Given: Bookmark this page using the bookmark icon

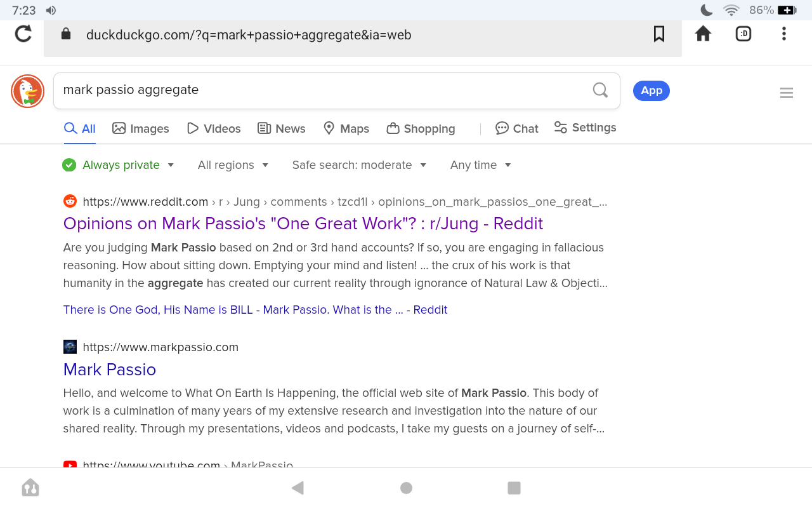Looking at the screenshot, I should click(x=659, y=34).
